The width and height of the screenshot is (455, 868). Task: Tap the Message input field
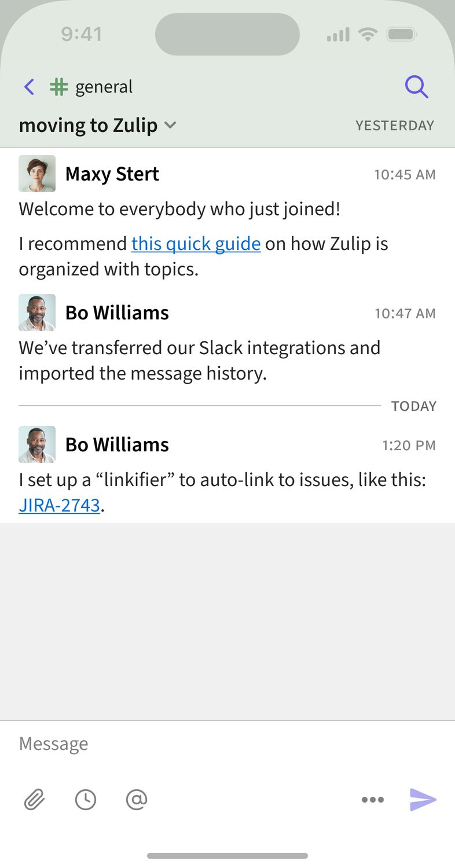[x=227, y=744]
